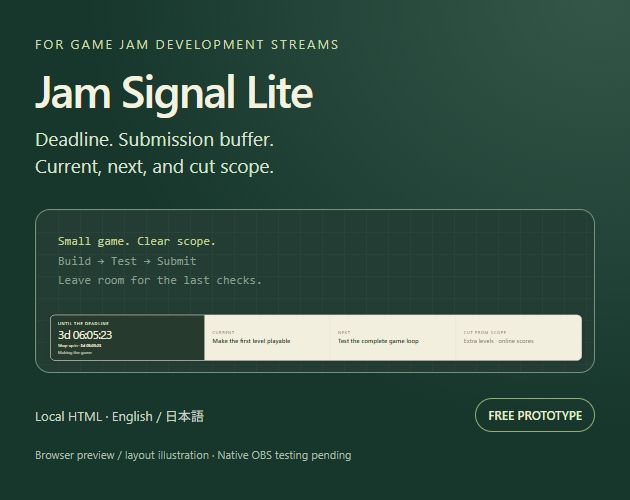Click 'Test the complete game loop' next task
This screenshot has width=630, height=500.
378,341
